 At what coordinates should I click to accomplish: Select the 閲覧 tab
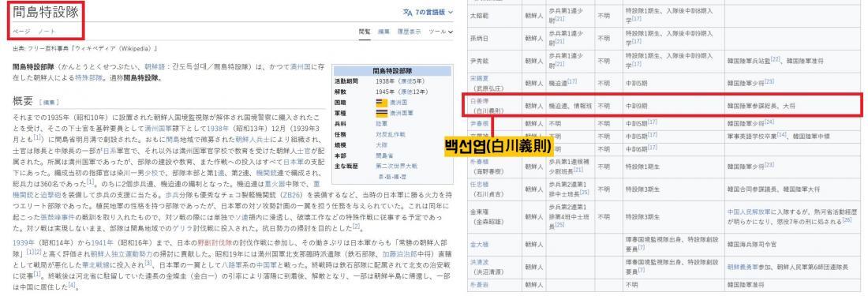click(x=365, y=32)
